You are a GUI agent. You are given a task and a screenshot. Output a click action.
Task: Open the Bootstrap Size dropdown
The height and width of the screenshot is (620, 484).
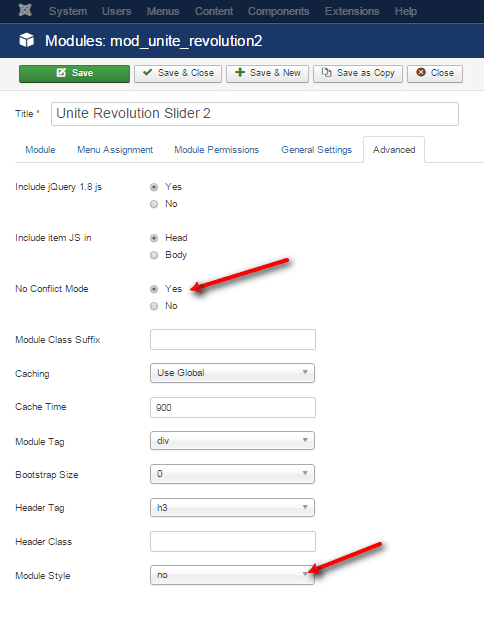coord(233,474)
